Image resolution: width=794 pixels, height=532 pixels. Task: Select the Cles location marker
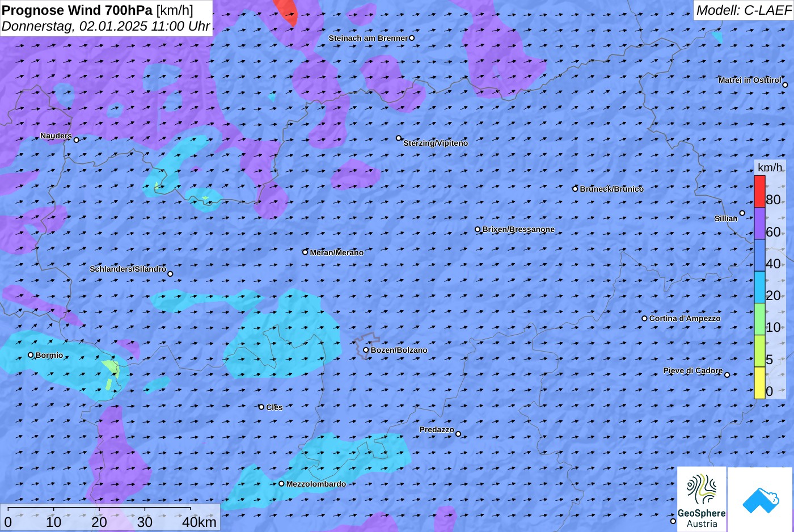coord(261,407)
